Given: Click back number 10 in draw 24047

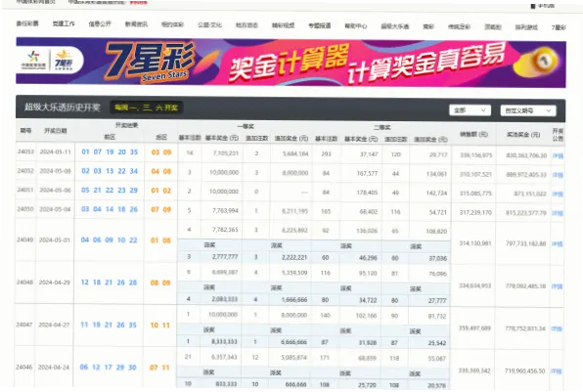Looking at the screenshot, I should pos(154,326).
